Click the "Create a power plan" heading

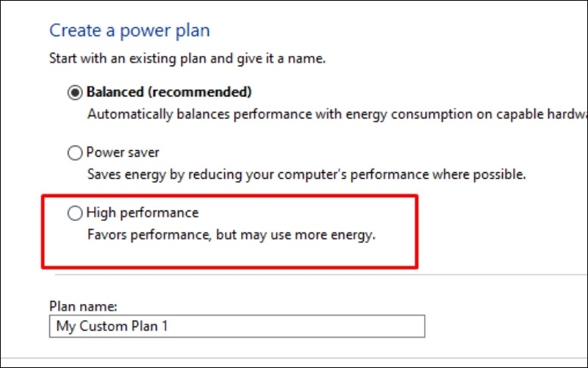pyautogui.click(x=129, y=31)
